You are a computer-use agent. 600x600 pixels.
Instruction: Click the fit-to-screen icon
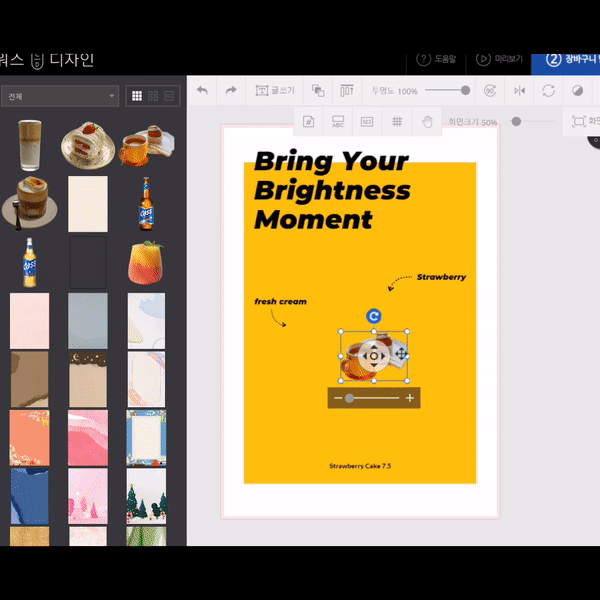click(579, 121)
